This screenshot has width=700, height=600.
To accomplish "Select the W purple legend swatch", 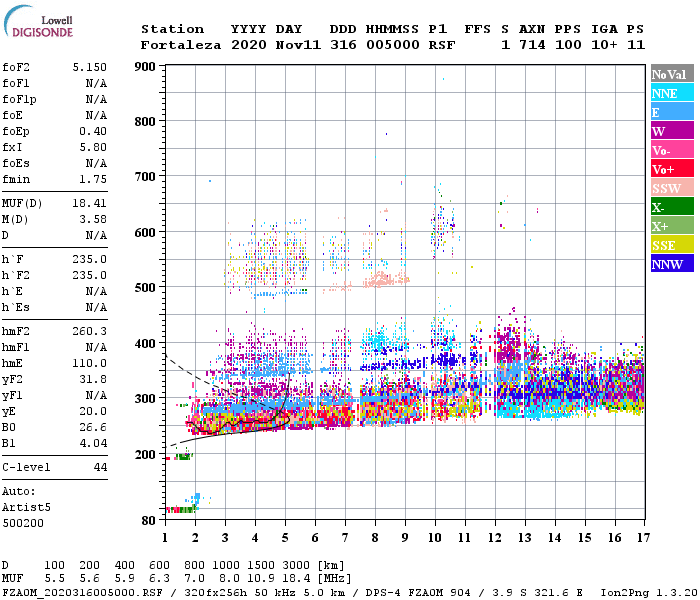I will tap(672, 131).
